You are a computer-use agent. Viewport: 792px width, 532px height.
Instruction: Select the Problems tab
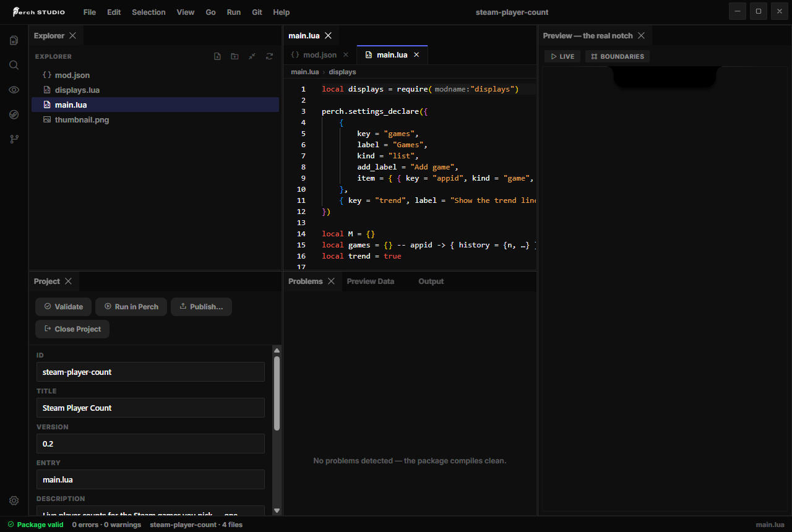[x=306, y=281]
